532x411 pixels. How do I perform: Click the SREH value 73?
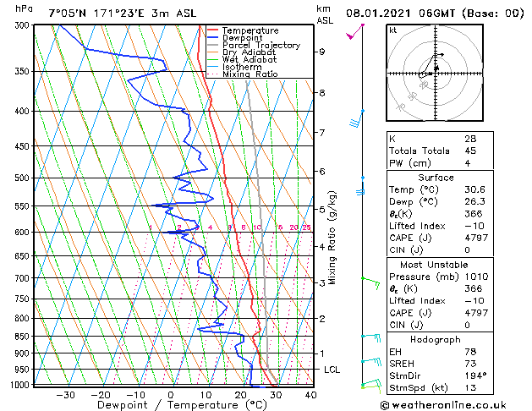tap(470, 364)
